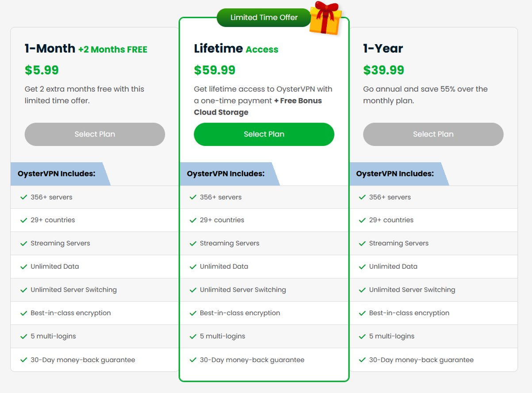Click the checkmark beside "Streaming Servers" in 1-Year column
The height and width of the screenshot is (393, 532).
click(x=363, y=243)
